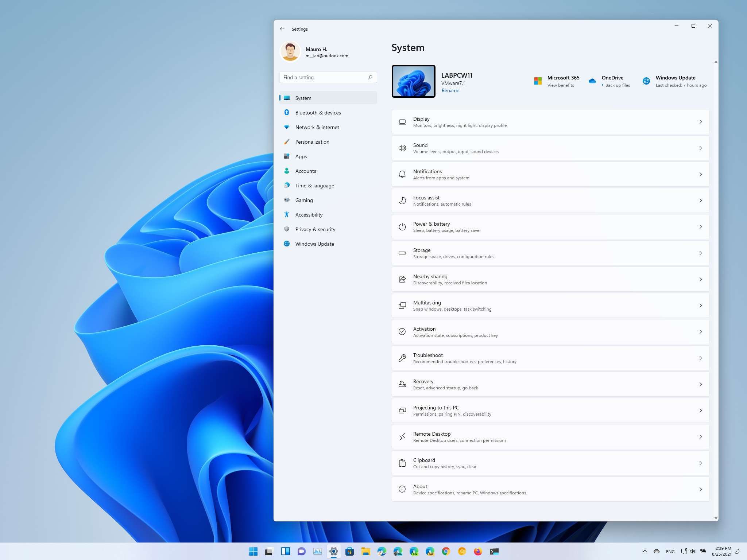Open the Windows Start button

pyautogui.click(x=253, y=551)
